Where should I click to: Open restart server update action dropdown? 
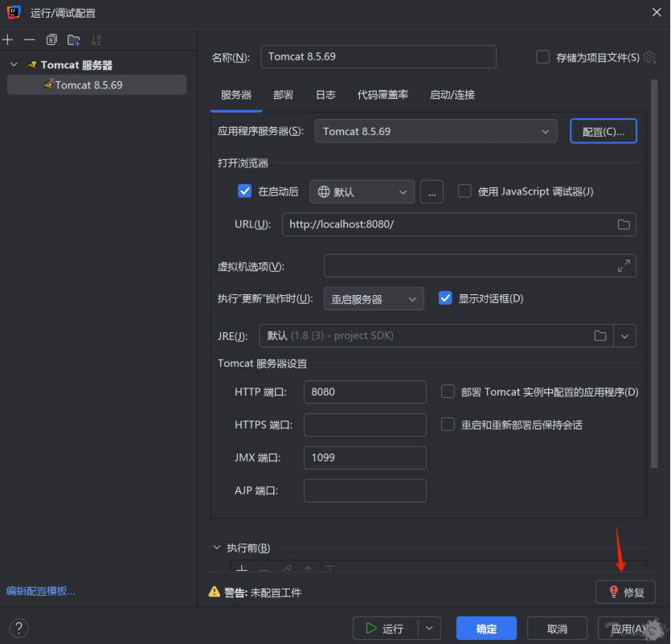pyautogui.click(x=374, y=298)
